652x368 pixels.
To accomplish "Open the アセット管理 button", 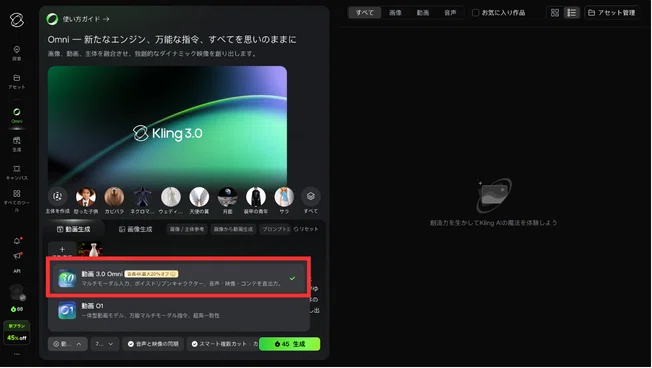I will (611, 13).
